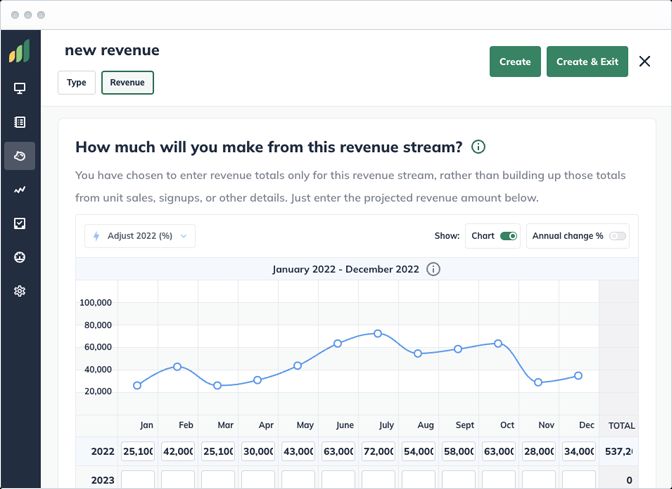This screenshot has height=489, width=672.
Task: Click the November data point on chart
Action: 538,382
